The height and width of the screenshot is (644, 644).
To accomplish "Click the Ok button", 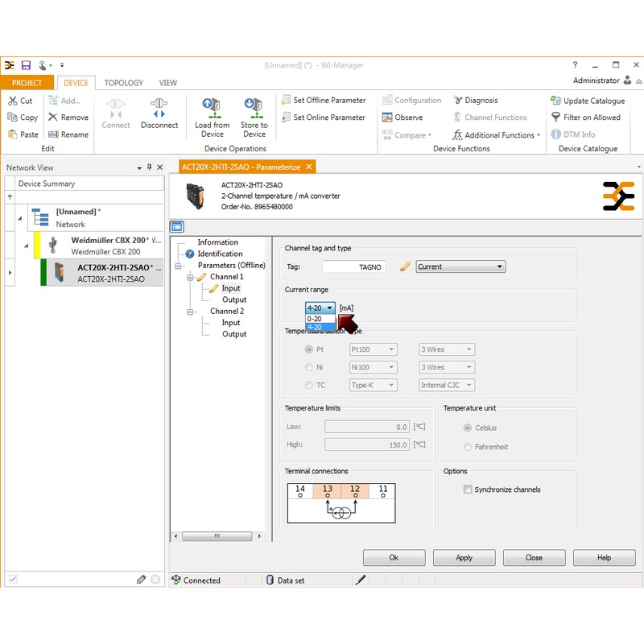I will point(394,557).
